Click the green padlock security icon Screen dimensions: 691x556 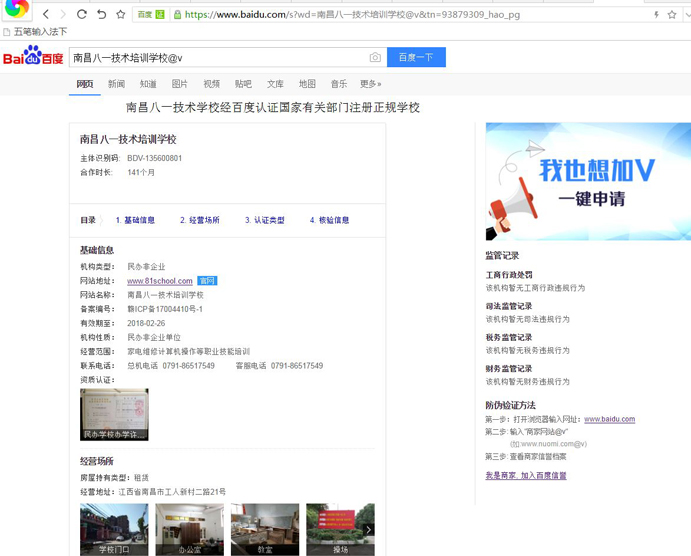pos(177,15)
